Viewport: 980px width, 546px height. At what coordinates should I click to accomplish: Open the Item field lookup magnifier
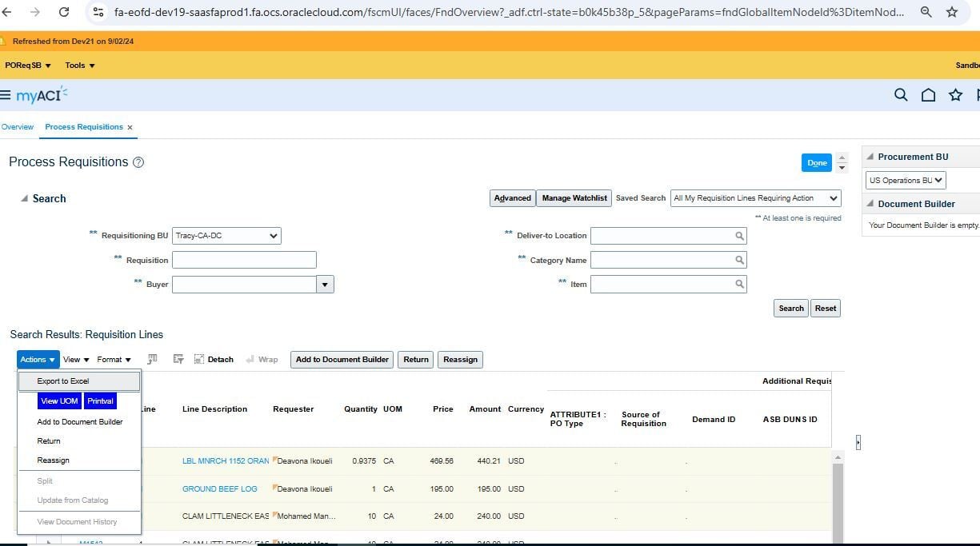point(740,284)
